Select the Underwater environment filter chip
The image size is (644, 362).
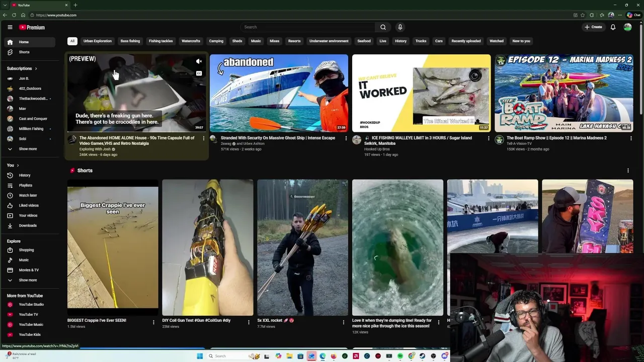329,41
